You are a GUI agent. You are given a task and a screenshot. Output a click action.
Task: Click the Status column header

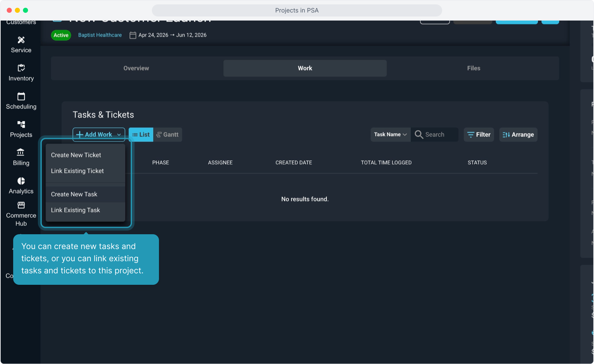pyautogui.click(x=477, y=162)
